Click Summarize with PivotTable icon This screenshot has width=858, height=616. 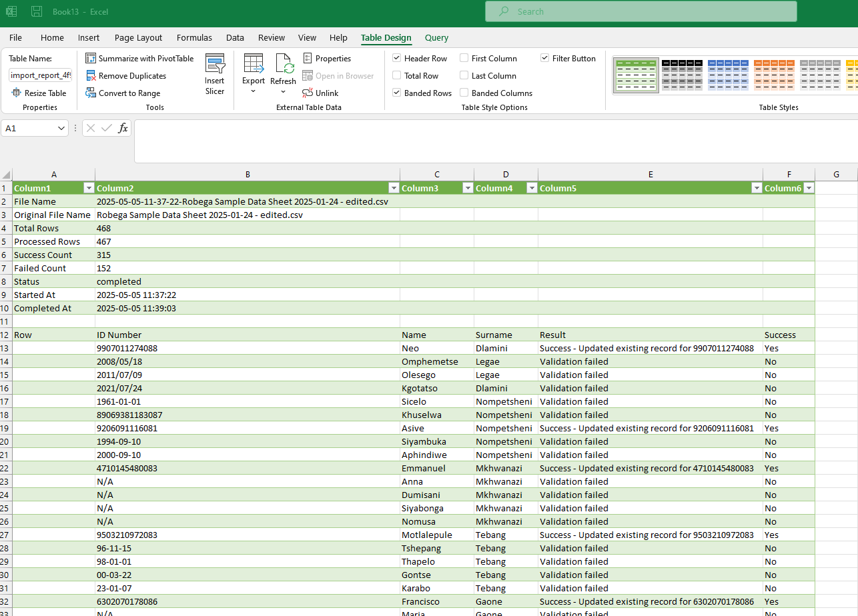tap(91, 59)
